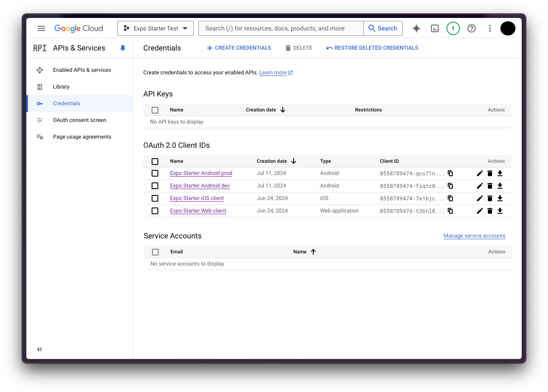Viewport: 548px width, 392px height.
Task: Click the APIs & Services header title
Action: tap(79, 48)
